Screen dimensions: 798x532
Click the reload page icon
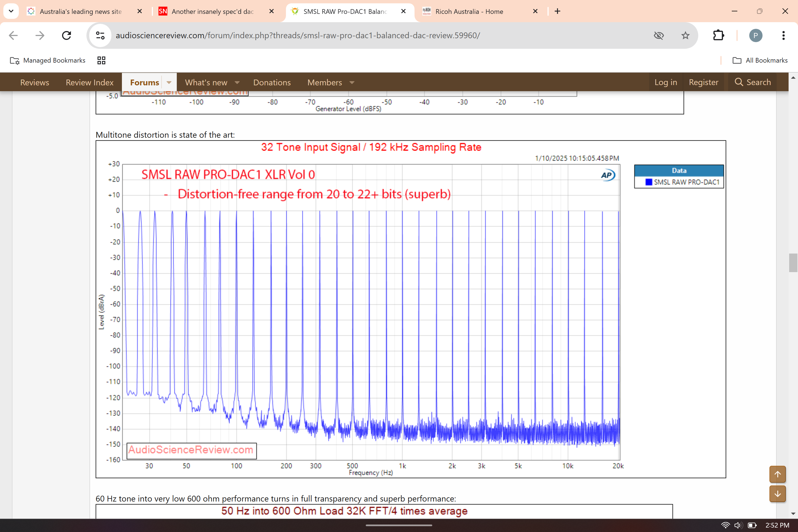pyautogui.click(x=66, y=35)
